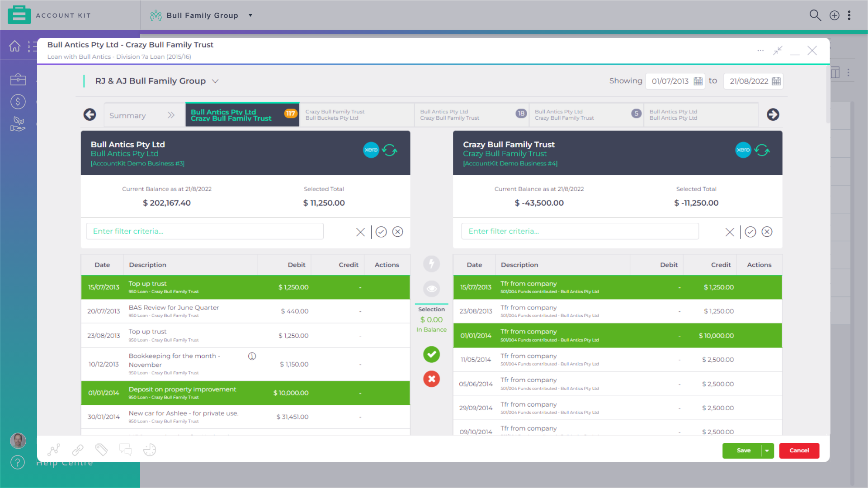This screenshot has width=868, height=488.
Task: Open the tag icon in the bottom toolbar
Action: [x=102, y=450]
